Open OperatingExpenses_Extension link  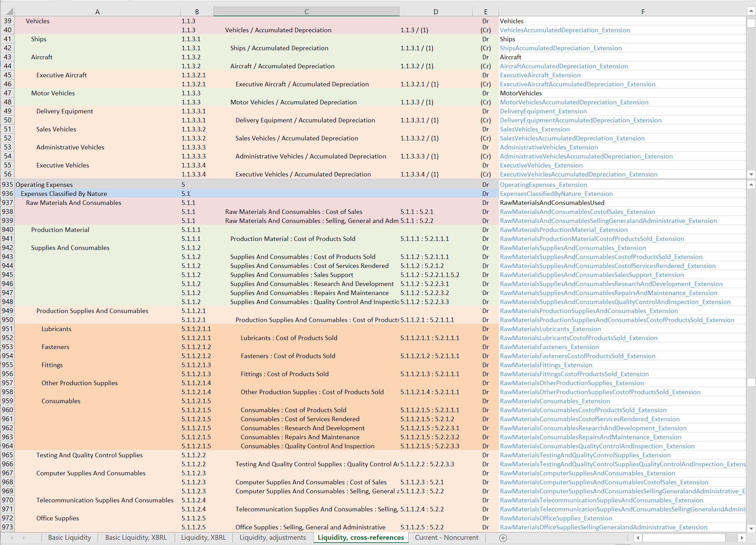[x=543, y=184]
